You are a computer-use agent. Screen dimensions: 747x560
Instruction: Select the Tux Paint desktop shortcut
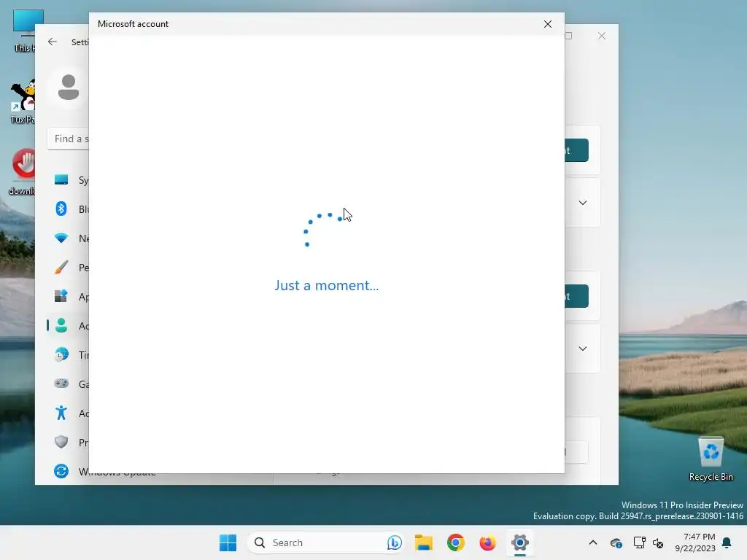(x=23, y=101)
